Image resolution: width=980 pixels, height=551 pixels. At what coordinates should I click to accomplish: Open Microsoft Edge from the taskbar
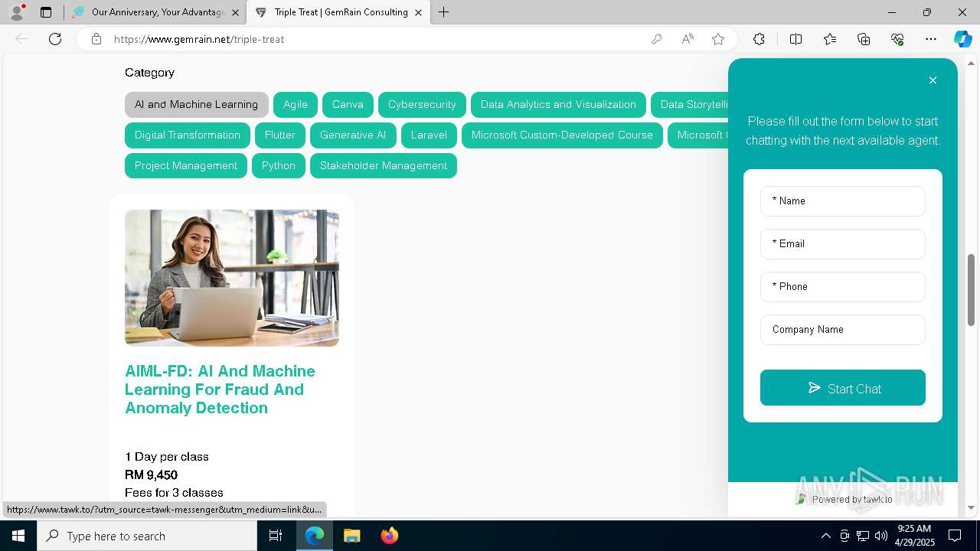click(x=315, y=536)
